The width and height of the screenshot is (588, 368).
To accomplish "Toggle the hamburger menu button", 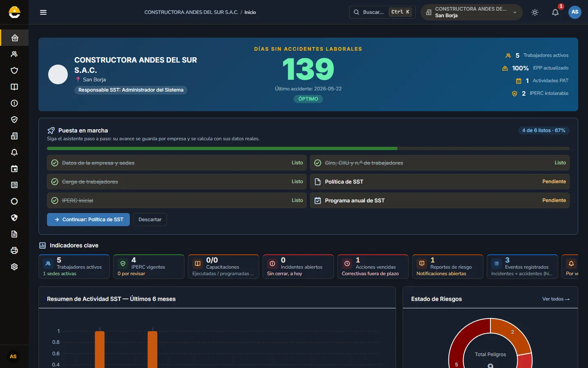I will (43, 12).
